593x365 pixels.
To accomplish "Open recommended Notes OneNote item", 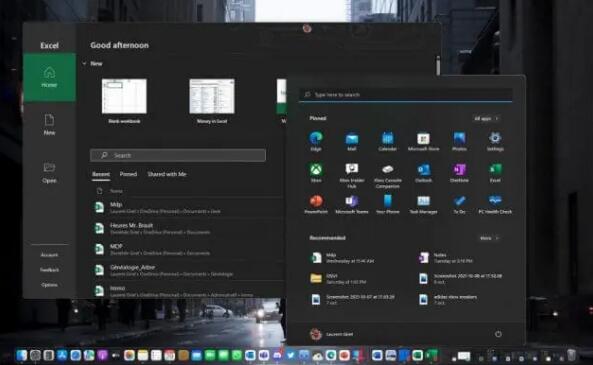I will click(x=446, y=258).
